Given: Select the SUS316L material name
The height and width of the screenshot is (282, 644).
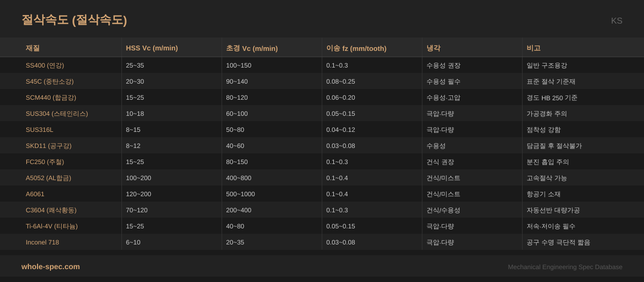Looking at the screenshot, I should (40, 130).
